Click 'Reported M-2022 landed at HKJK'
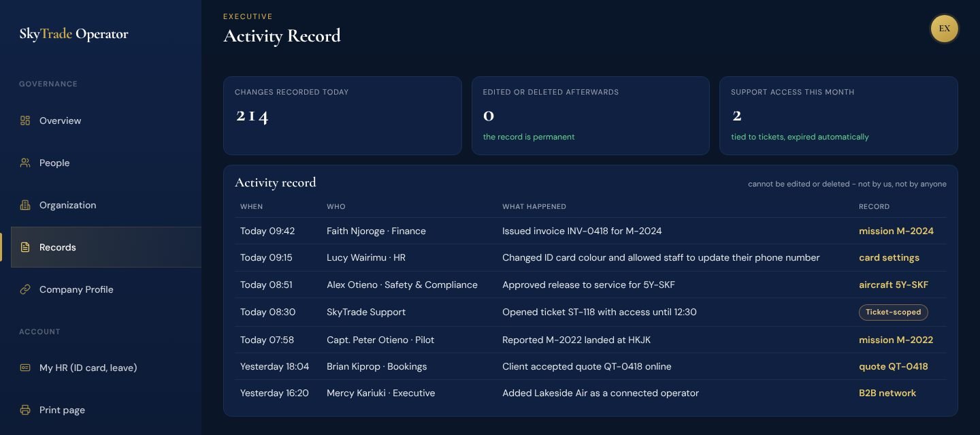 pos(576,340)
